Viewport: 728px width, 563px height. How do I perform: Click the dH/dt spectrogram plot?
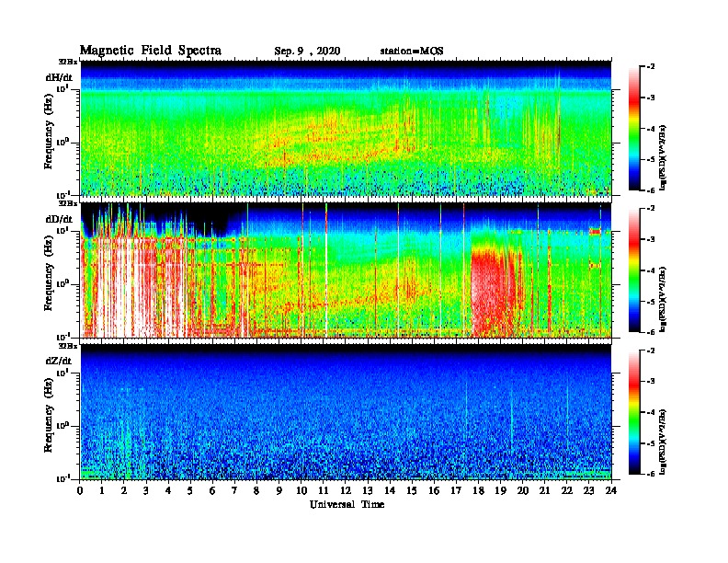[x=346, y=128]
